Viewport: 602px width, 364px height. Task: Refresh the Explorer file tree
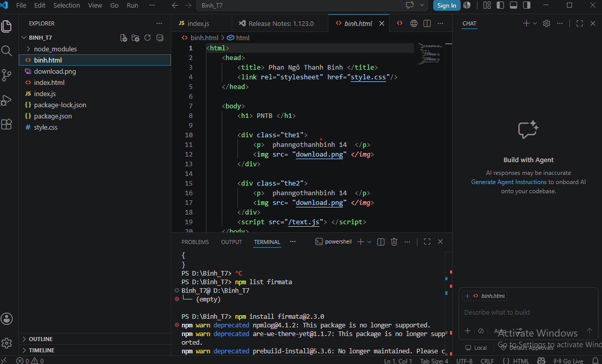[x=147, y=38]
